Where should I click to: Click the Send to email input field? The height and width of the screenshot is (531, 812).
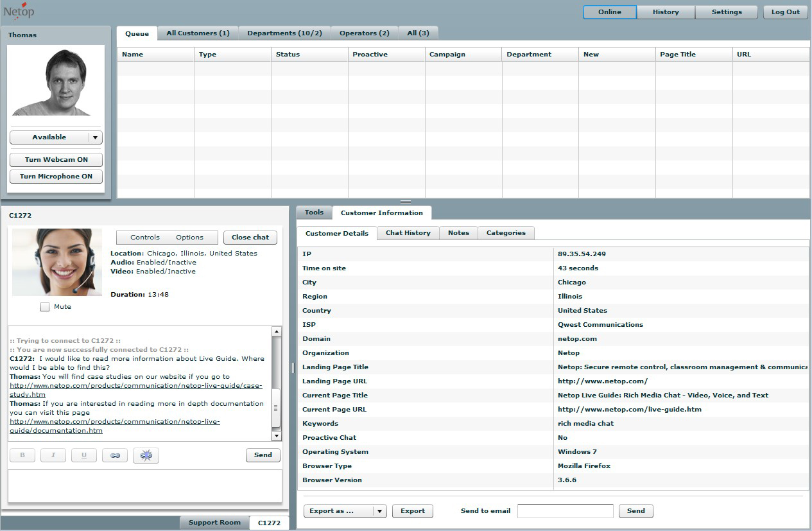[565, 511]
